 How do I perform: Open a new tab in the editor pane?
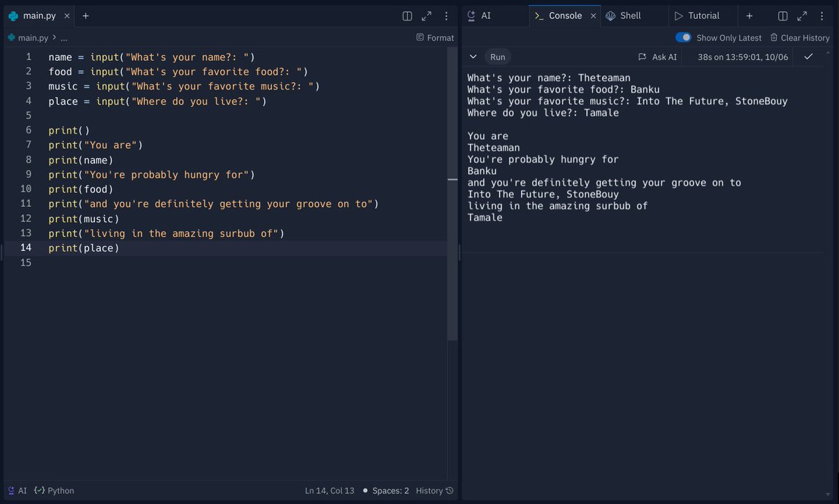(85, 15)
